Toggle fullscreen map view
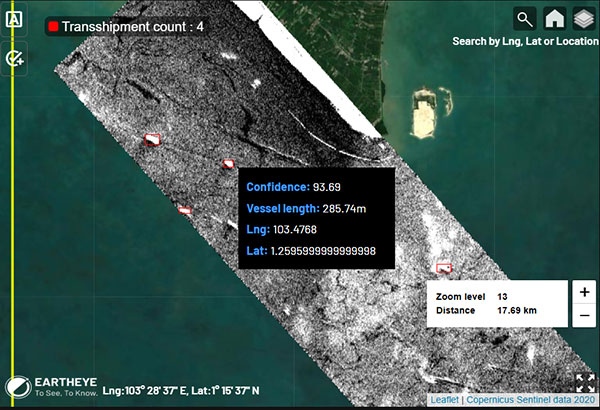 [585, 384]
